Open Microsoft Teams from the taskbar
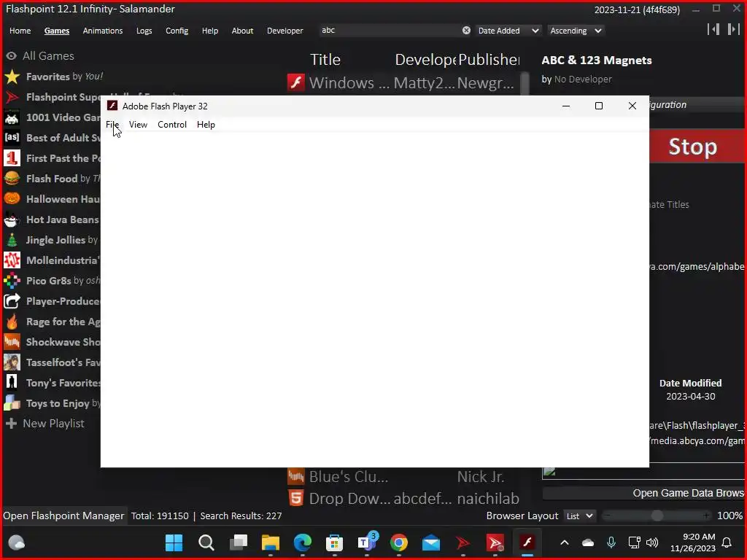The image size is (747, 560). coord(367,542)
